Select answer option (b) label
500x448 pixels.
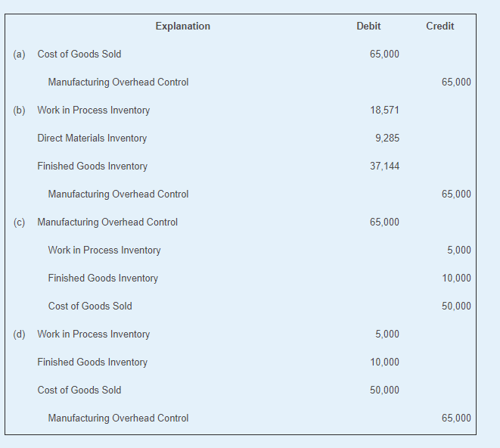19,110
